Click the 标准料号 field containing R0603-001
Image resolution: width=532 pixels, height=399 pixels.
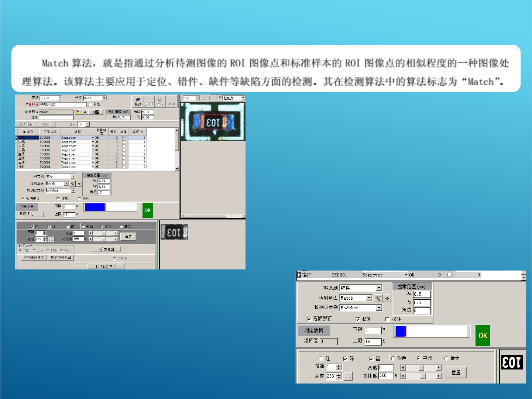[x=63, y=104]
